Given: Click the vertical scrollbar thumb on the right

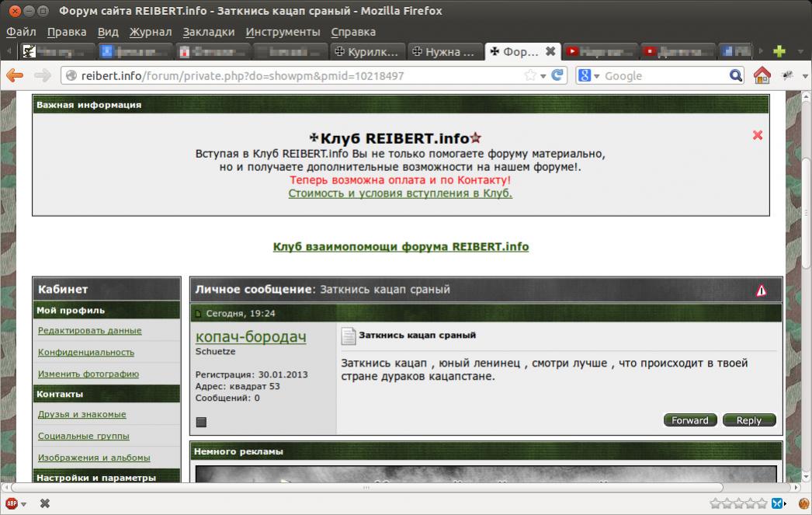Looking at the screenshot, I should [807, 214].
